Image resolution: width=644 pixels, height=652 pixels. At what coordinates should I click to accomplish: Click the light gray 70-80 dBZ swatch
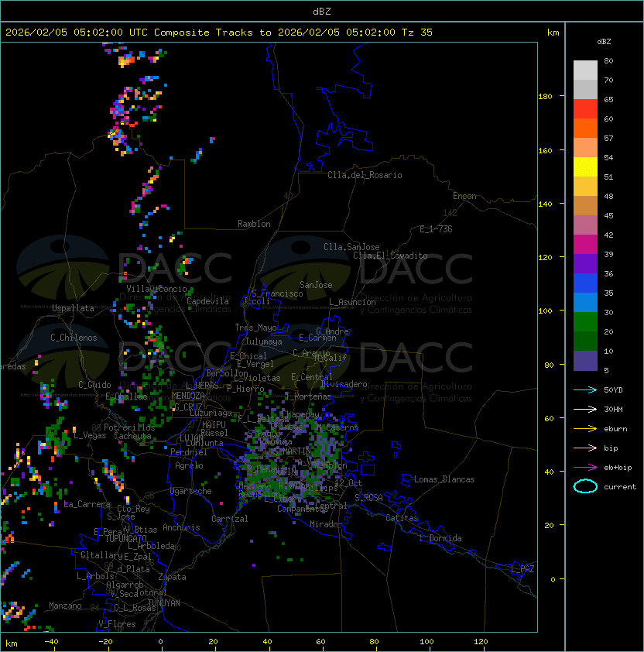tap(585, 70)
